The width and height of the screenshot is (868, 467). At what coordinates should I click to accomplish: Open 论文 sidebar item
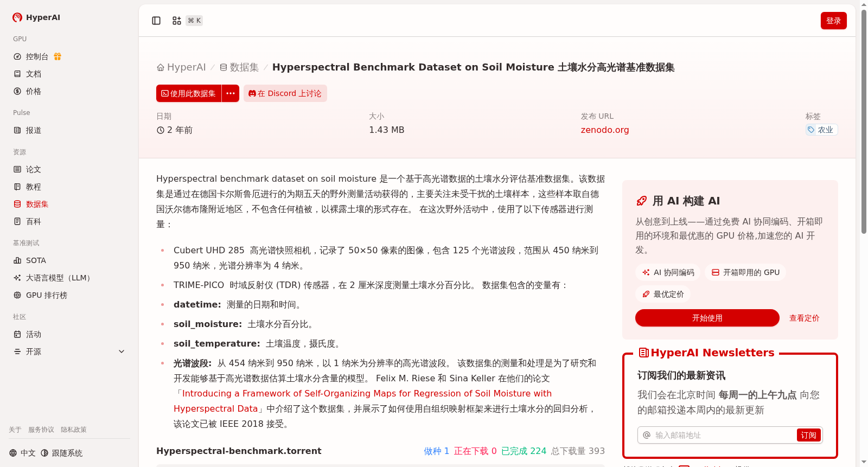click(x=69, y=169)
